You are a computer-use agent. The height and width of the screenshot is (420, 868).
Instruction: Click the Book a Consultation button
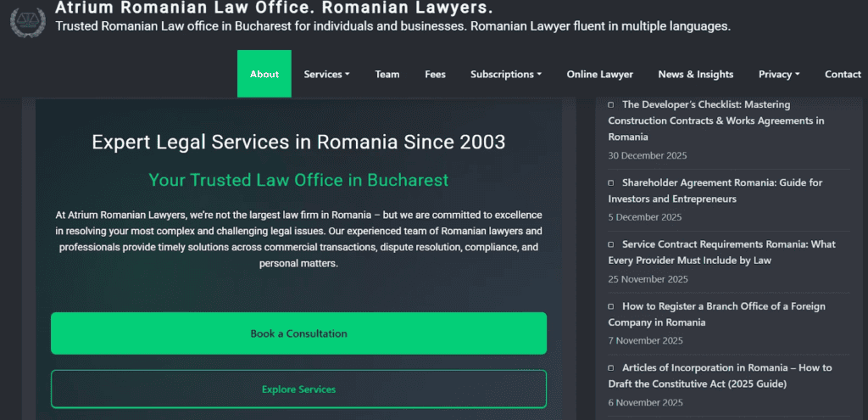pos(299,333)
